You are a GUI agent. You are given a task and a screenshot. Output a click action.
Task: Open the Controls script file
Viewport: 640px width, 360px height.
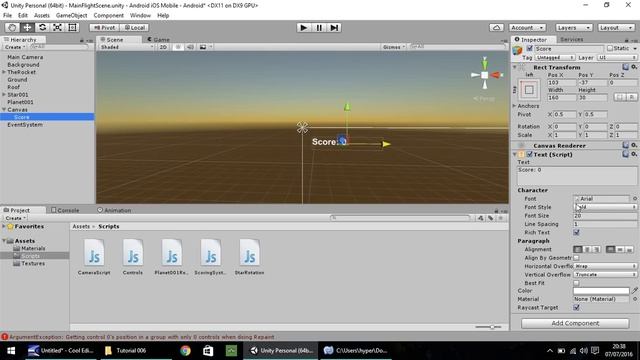coord(133,256)
